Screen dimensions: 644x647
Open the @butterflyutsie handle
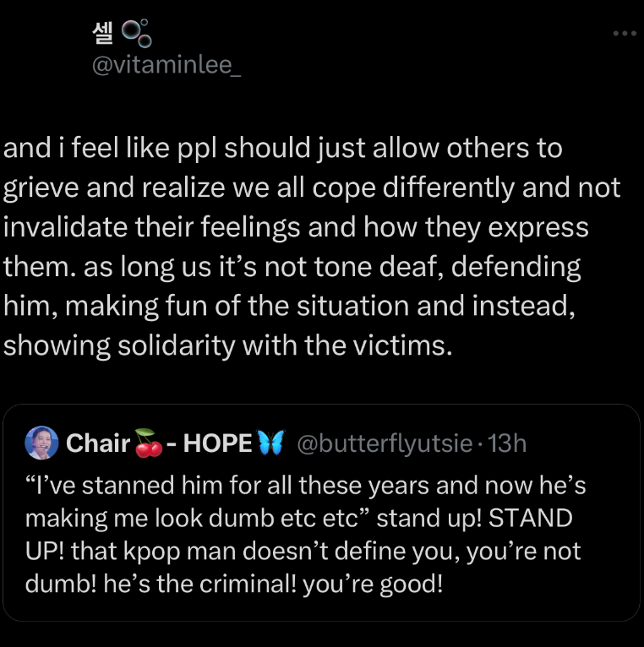pyautogui.click(x=382, y=443)
